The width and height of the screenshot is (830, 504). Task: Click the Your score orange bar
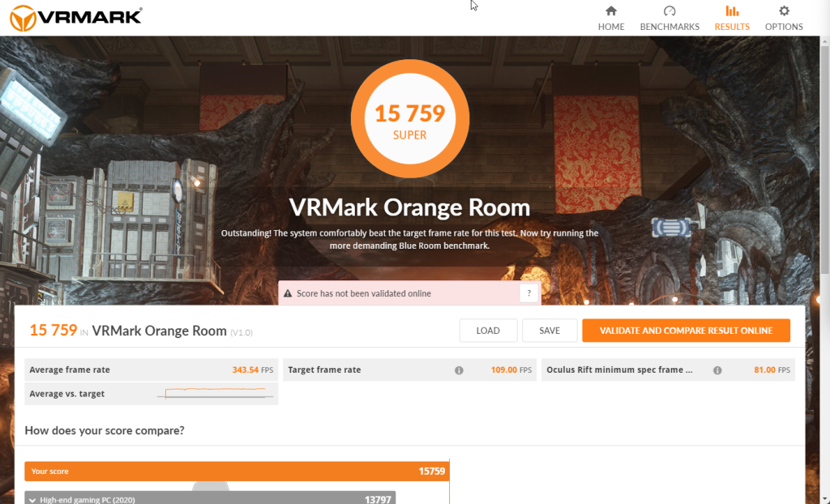click(x=237, y=471)
